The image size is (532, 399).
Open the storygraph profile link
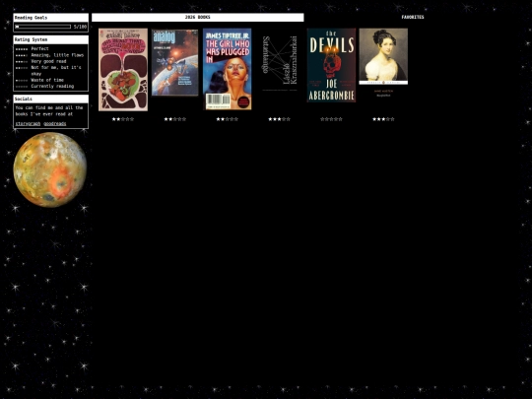(28, 124)
